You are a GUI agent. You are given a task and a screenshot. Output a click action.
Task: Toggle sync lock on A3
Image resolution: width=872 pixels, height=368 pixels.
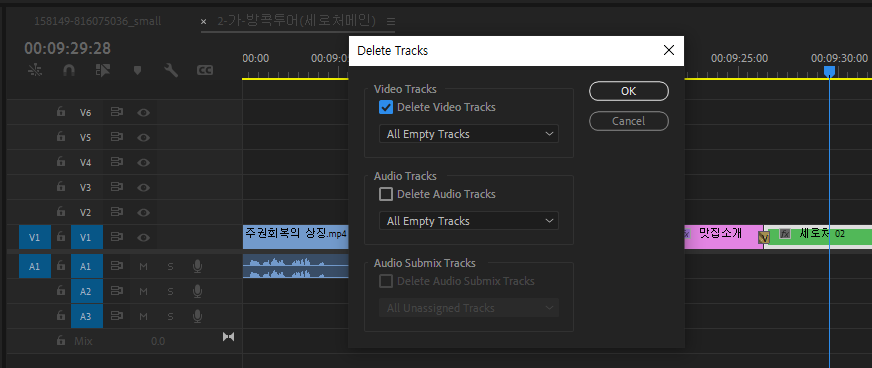pyautogui.click(x=116, y=316)
